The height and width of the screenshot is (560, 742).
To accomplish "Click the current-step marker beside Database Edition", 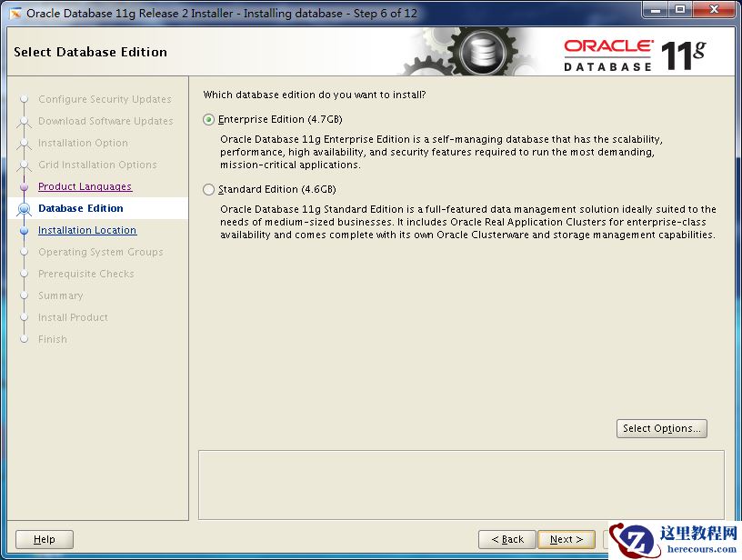I will tap(25, 208).
